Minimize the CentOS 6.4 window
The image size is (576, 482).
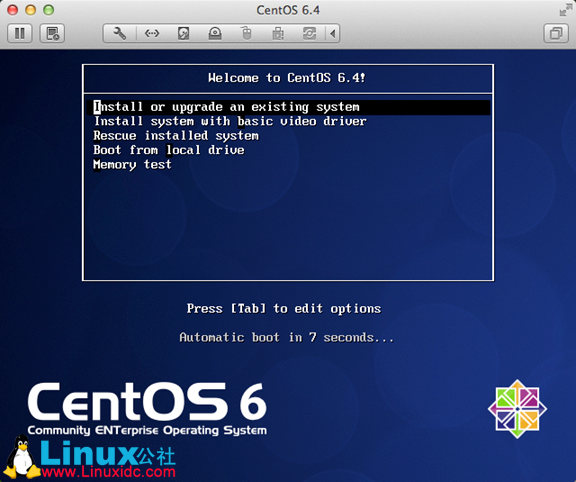(x=30, y=10)
